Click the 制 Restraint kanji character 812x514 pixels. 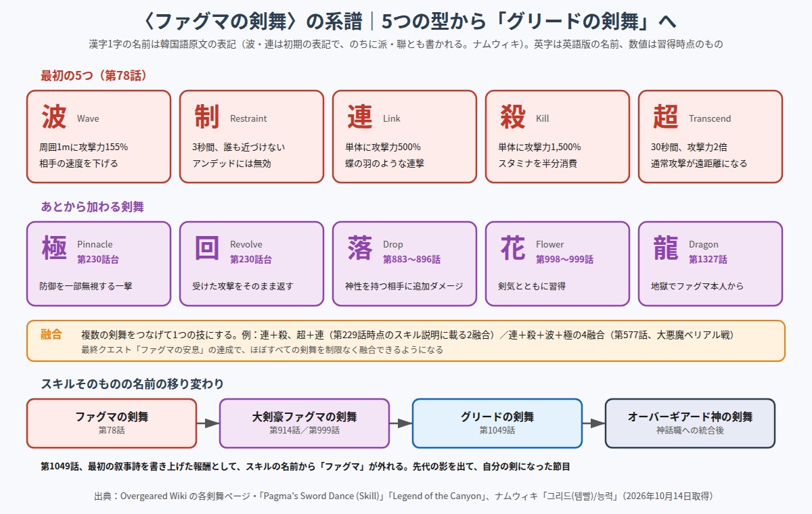(x=206, y=117)
